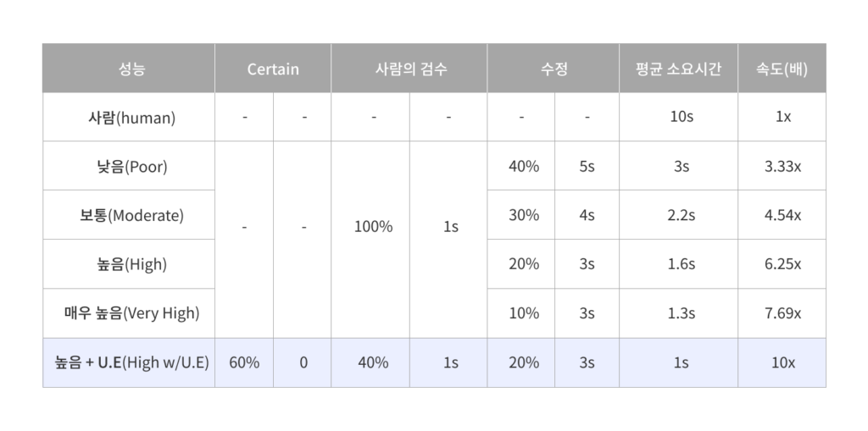Select the 평균 소요시간 header
The width and height of the screenshot is (868, 431).
678,69
